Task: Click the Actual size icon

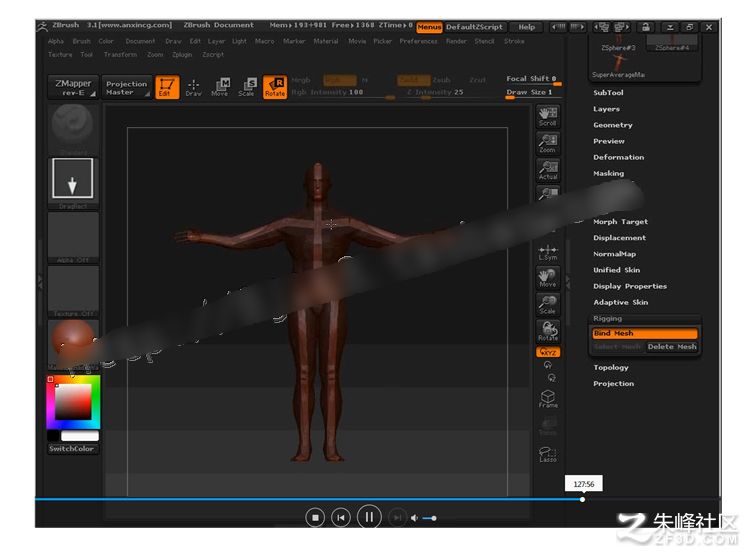Action: [548, 170]
